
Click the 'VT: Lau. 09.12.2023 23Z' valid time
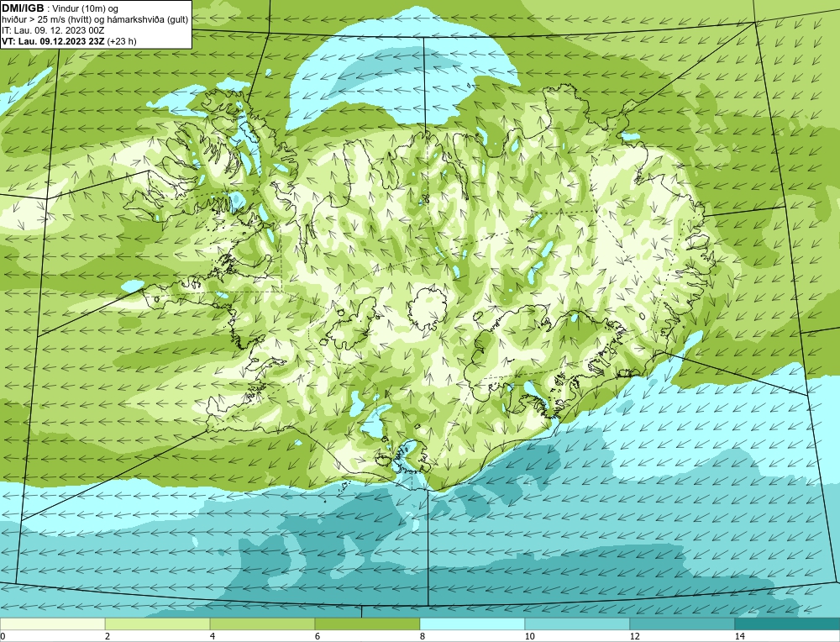(x=54, y=41)
